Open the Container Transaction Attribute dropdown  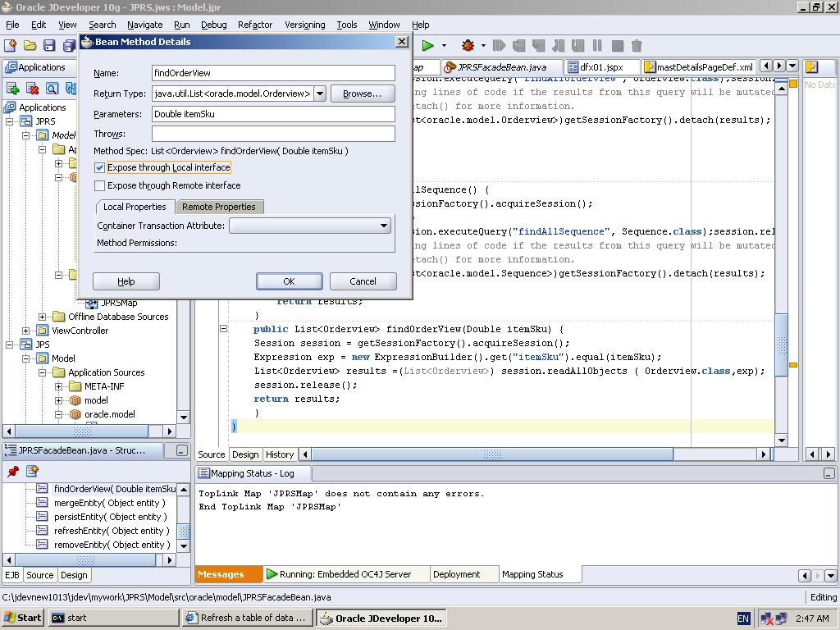tap(384, 226)
